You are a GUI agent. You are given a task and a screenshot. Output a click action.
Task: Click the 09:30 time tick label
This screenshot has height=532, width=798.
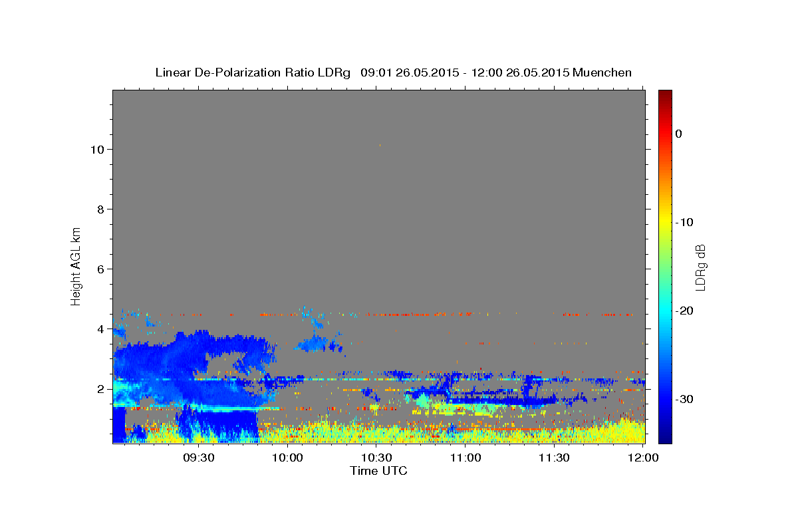[x=198, y=458]
